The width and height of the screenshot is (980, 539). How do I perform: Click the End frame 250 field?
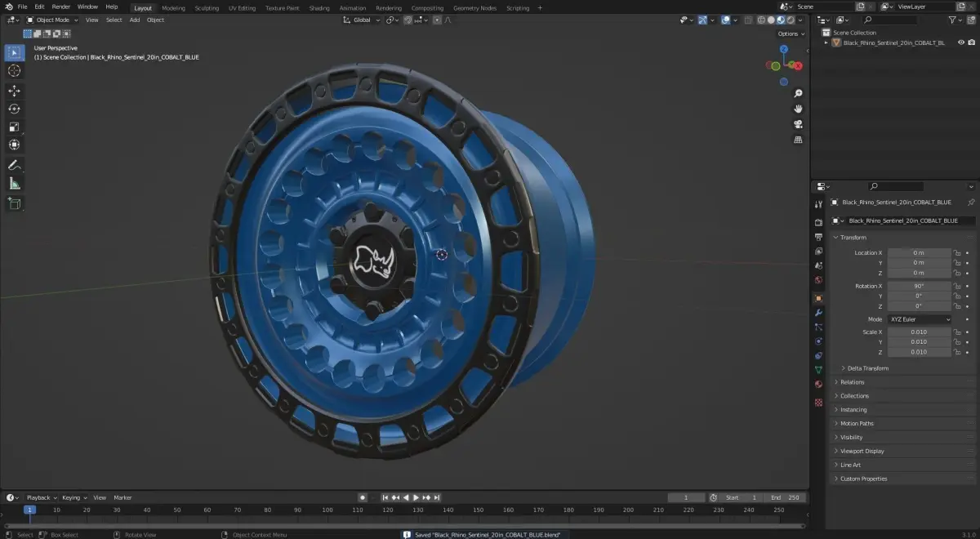[786, 497]
